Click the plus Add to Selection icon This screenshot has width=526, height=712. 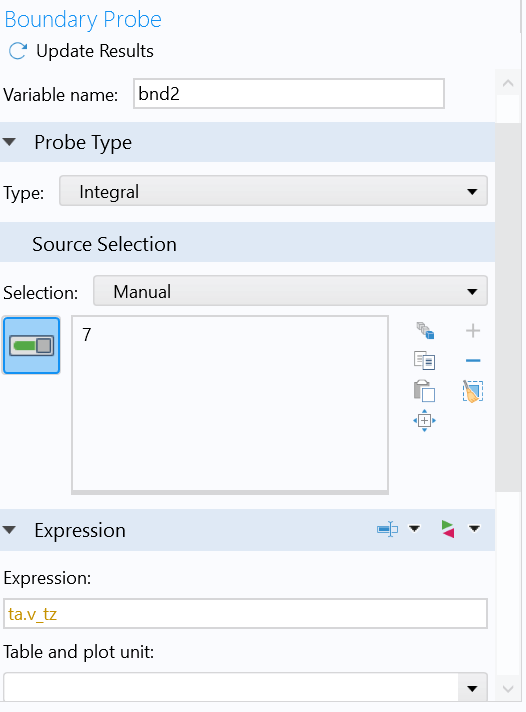pos(473,331)
